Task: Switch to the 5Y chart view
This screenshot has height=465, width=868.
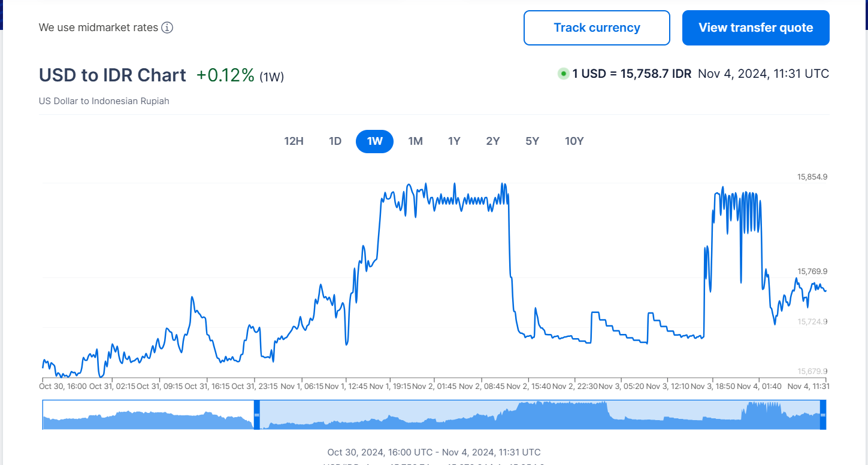Action: (532, 141)
